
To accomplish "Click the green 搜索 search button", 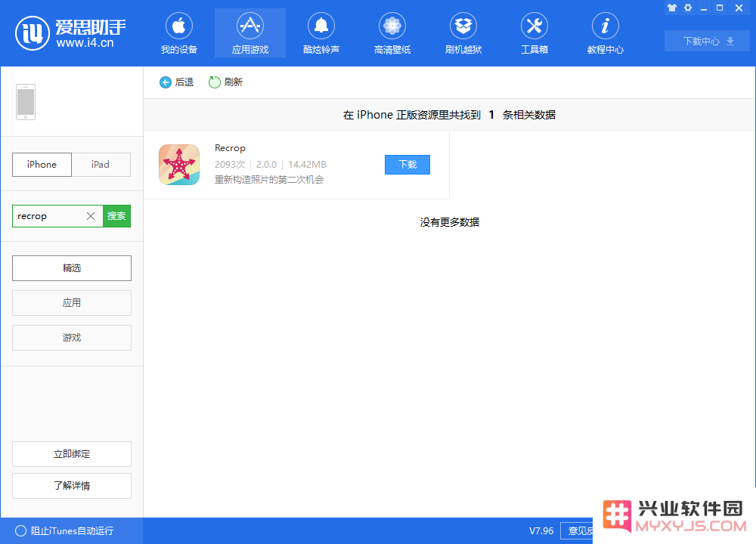I will tap(116, 216).
